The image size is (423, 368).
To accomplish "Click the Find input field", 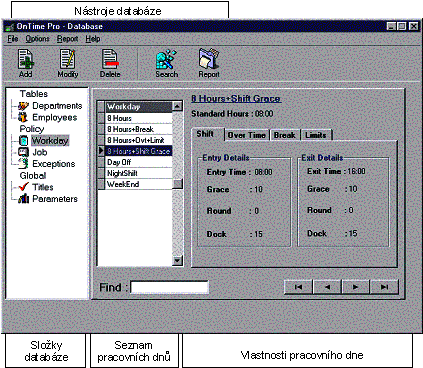I will pos(169,287).
